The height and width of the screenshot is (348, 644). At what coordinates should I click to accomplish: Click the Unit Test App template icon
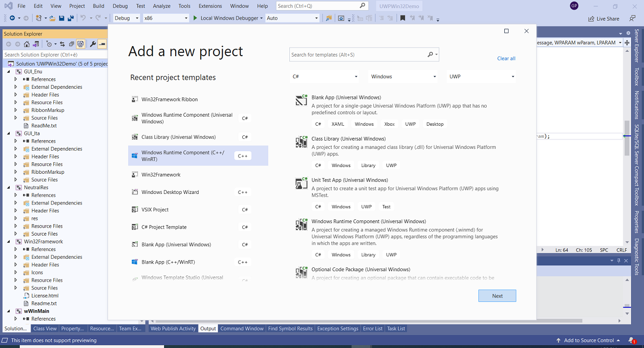click(x=301, y=183)
